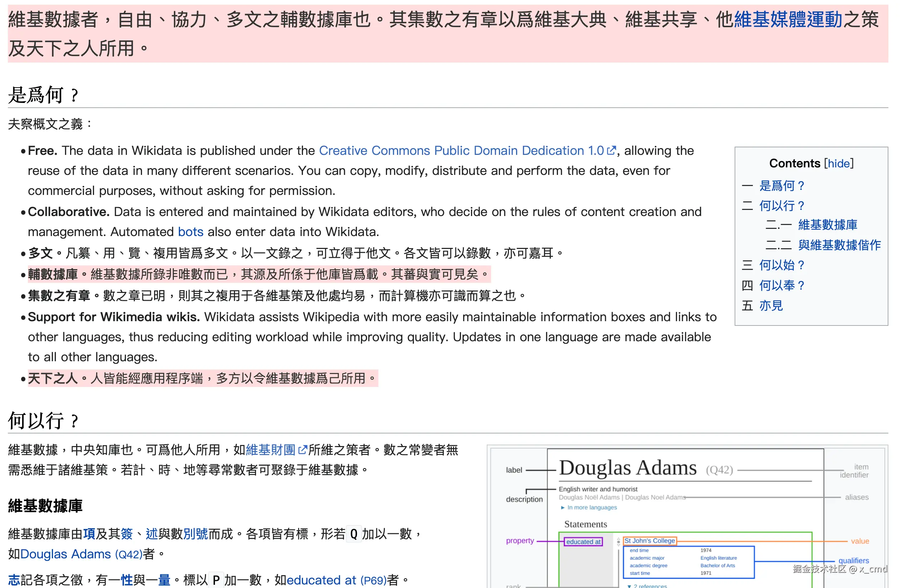This screenshot has width=902, height=588.
Task: Open the Douglas Adams data model diagram image
Action: click(x=687, y=518)
